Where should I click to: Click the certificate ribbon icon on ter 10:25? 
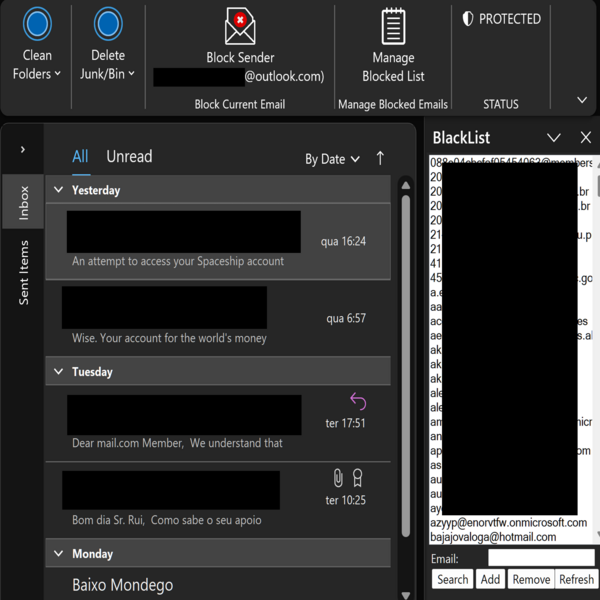tap(357, 478)
